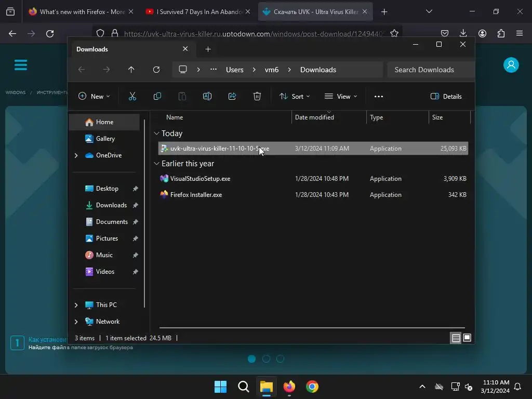Image resolution: width=532 pixels, height=399 pixels.
Task: Switch to large thumbnails view in status bar
Action: 467,338
